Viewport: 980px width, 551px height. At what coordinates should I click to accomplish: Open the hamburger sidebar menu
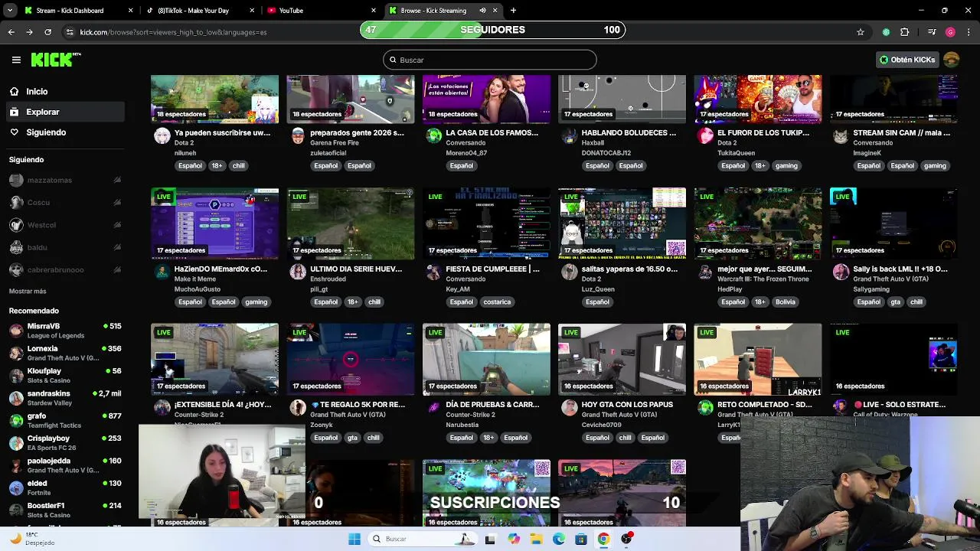16,60
